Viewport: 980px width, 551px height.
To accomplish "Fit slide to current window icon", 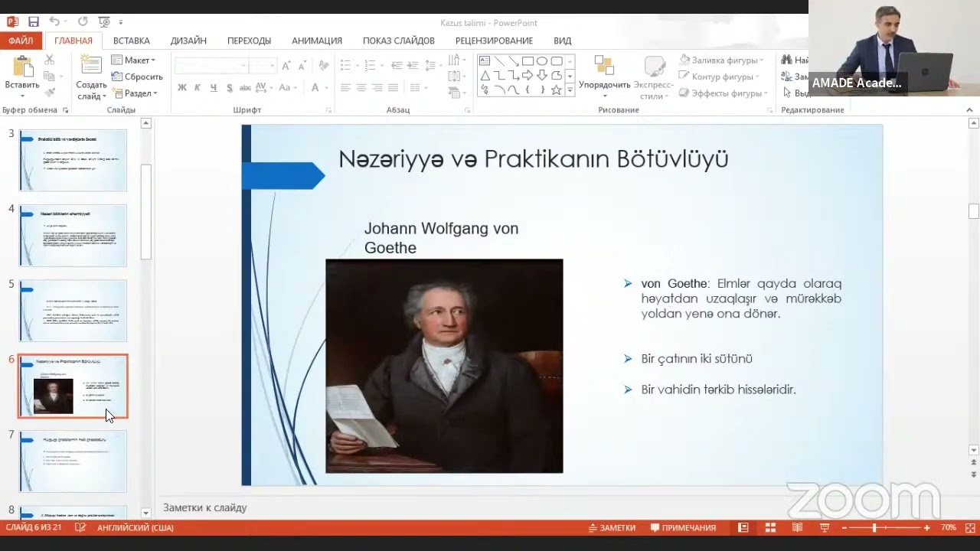I will (971, 528).
